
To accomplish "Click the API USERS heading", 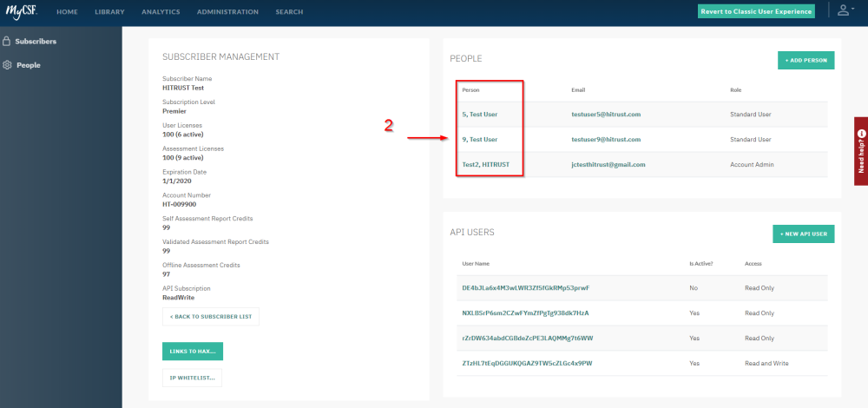I will point(472,233).
